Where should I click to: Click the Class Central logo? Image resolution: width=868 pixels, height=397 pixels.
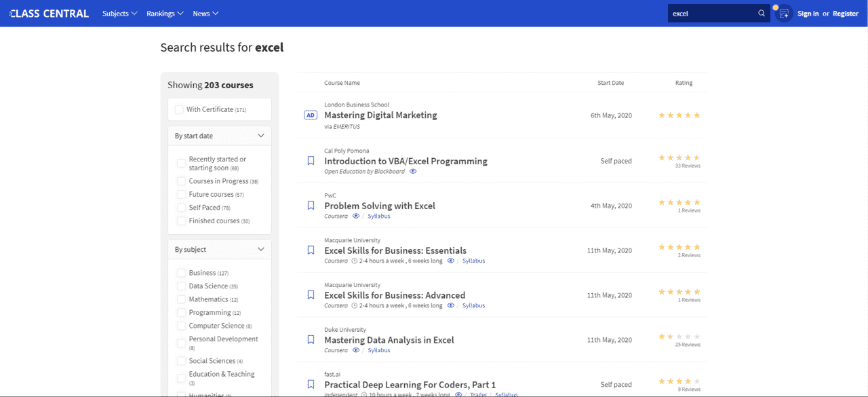pos(49,13)
